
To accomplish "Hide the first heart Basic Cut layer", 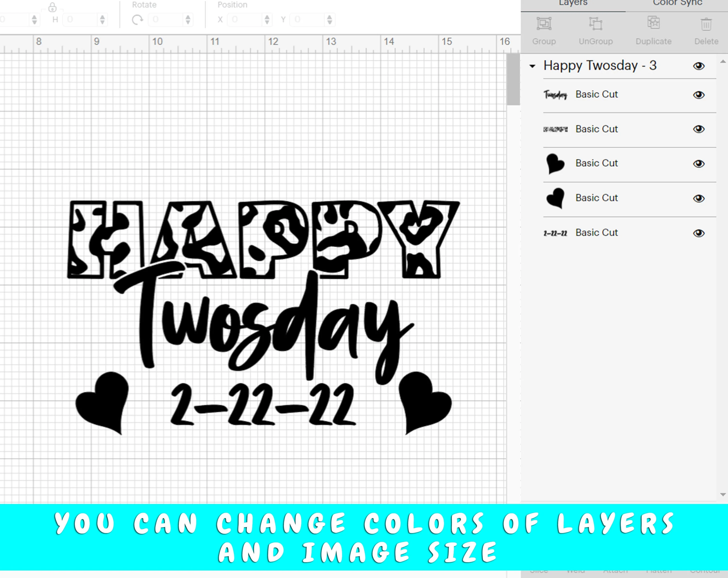I will (x=699, y=164).
